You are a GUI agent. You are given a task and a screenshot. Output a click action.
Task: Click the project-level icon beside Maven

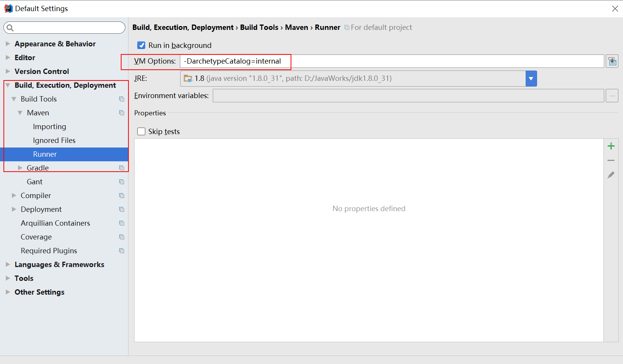pos(122,113)
